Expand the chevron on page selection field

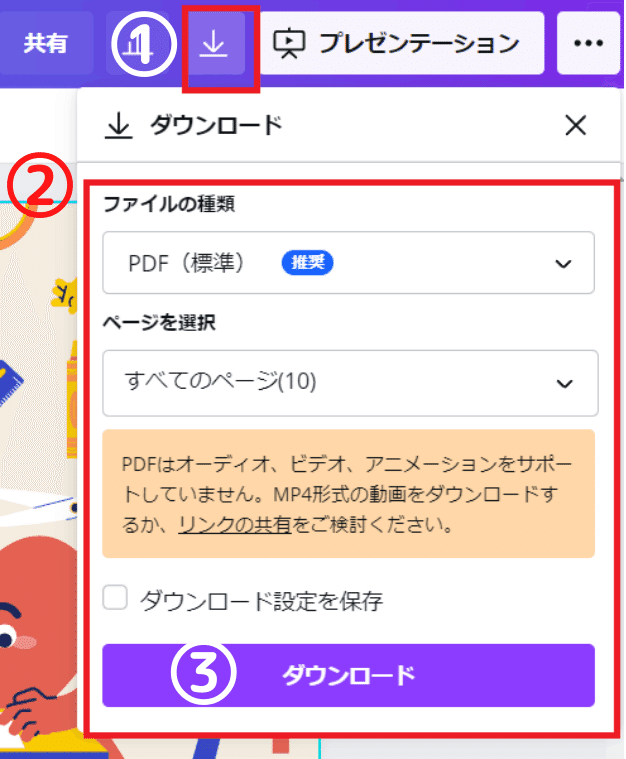pyautogui.click(x=565, y=384)
